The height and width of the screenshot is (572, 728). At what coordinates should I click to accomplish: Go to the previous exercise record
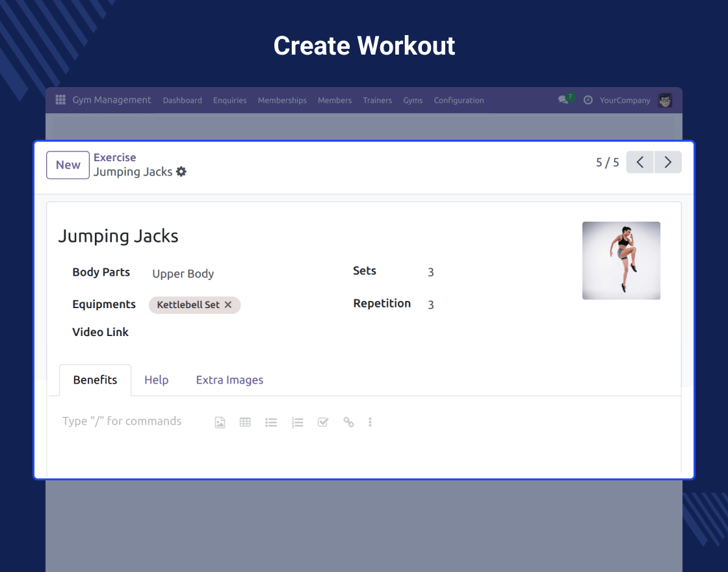pyautogui.click(x=640, y=162)
